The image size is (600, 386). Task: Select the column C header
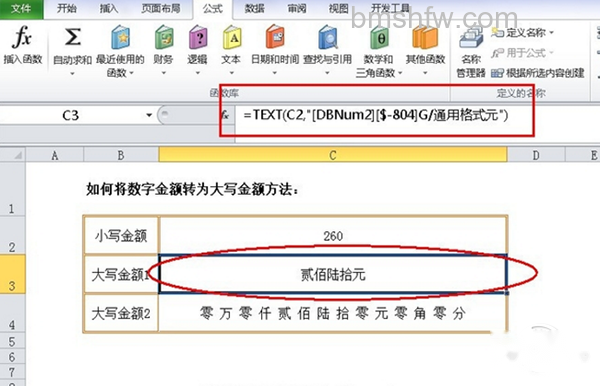point(333,155)
